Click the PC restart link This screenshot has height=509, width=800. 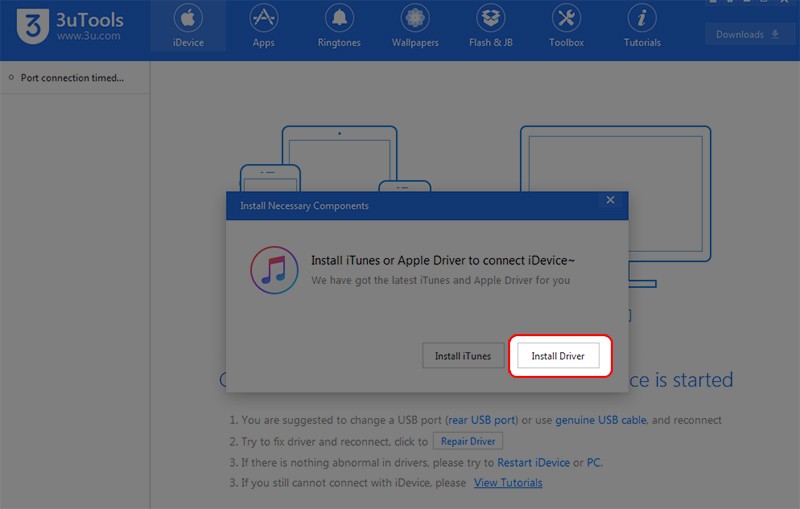(x=593, y=462)
